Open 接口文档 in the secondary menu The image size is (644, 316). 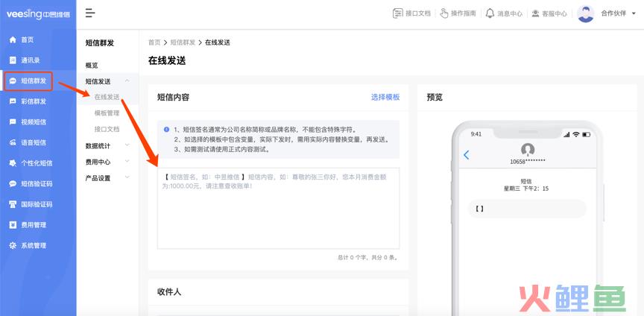(x=107, y=129)
